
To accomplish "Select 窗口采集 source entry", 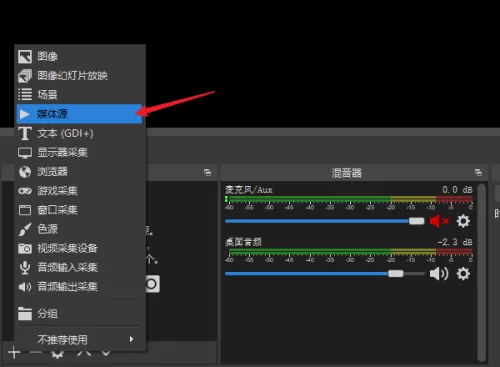I will click(x=80, y=210).
